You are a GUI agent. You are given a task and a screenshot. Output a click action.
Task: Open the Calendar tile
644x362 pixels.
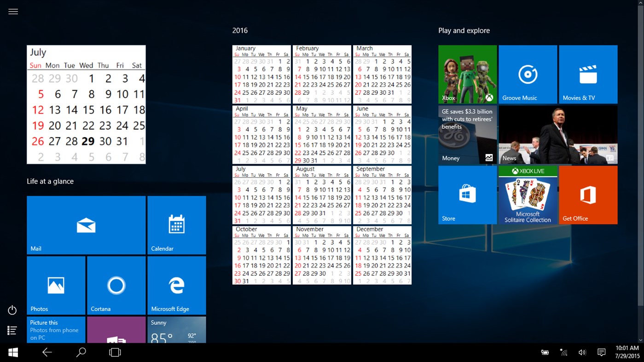[176, 225]
